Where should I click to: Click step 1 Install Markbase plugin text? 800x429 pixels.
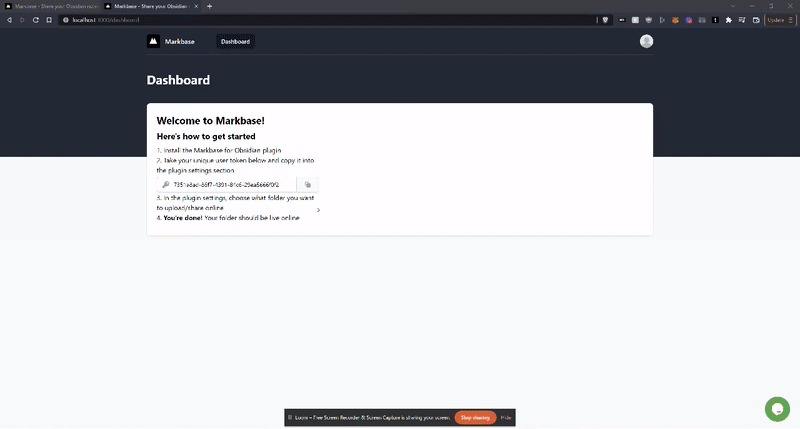[x=219, y=150]
